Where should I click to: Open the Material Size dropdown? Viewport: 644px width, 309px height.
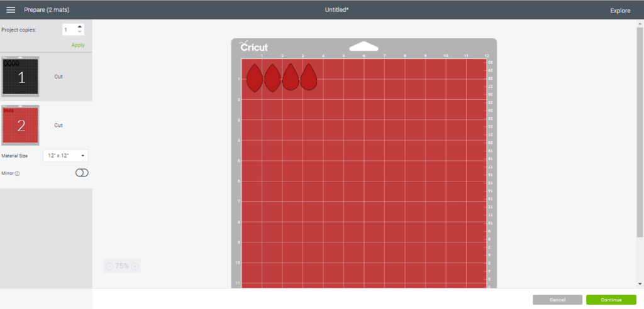click(x=65, y=155)
